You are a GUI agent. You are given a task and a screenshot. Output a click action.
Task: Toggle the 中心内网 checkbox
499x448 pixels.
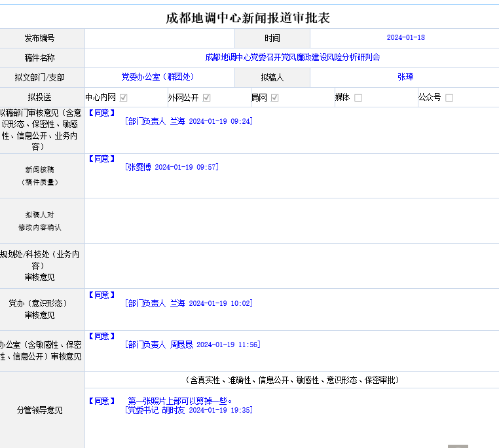click(x=123, y=98)
